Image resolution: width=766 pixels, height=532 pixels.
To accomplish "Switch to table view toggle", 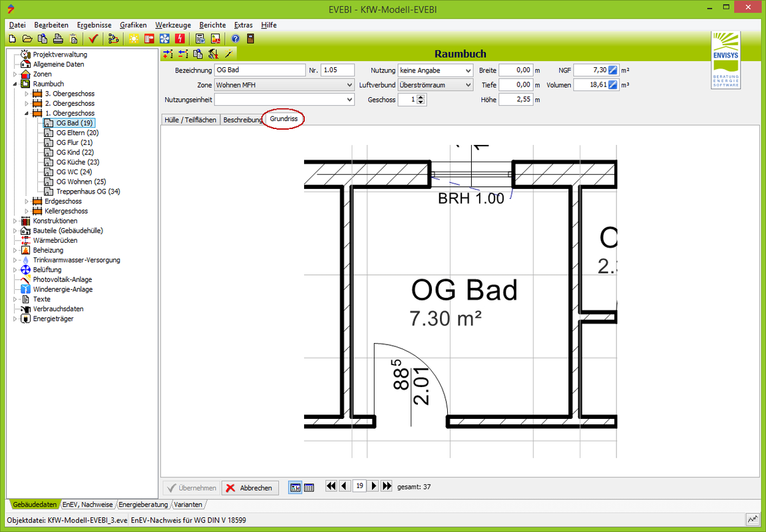I will tap(309, 487).
